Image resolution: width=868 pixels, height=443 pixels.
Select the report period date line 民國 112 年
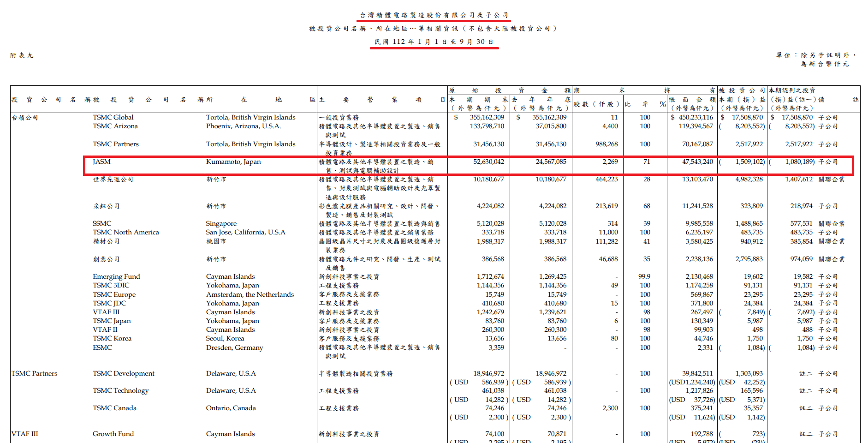pyautogui.click(x=434, y=42)
